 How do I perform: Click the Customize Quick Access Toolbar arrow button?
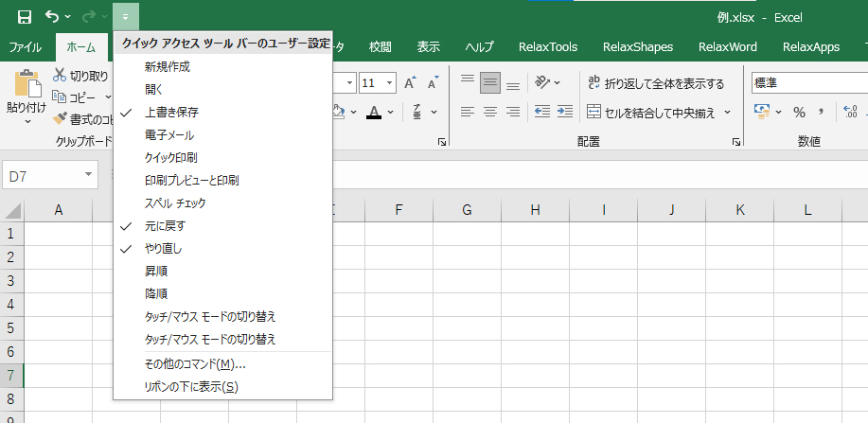point(126,17)
